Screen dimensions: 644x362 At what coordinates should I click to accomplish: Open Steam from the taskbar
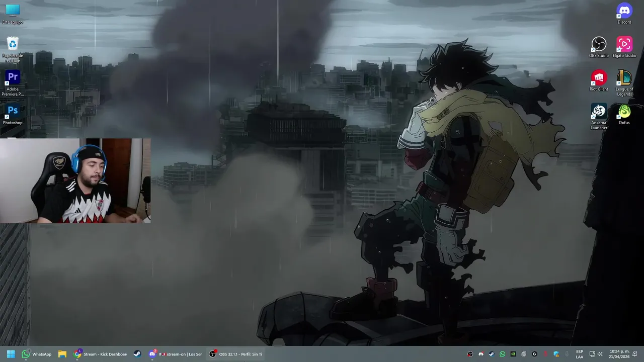[137, 354]
